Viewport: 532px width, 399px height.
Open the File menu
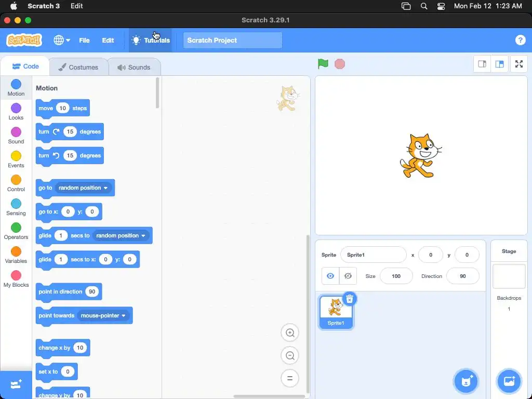(x=84, y=40)
